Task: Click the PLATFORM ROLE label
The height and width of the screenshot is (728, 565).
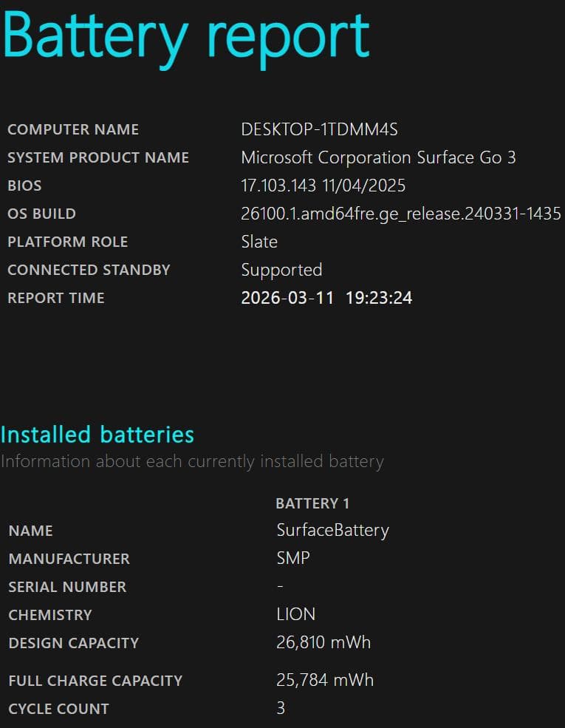Action: [x=68, y=242]
